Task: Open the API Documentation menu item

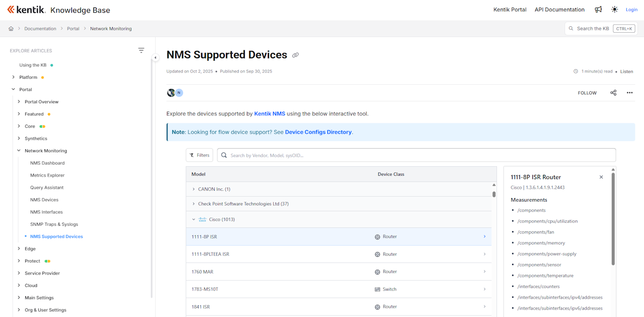Action: (559, 9)
